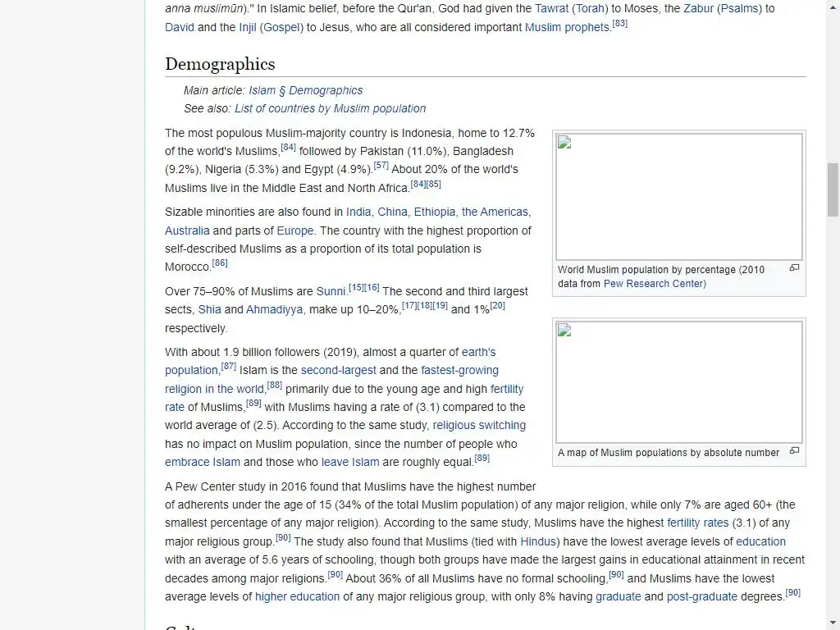Jump to citation 83
The width and height of the screenshot is (840, 630).
click(x=620, y=24)
